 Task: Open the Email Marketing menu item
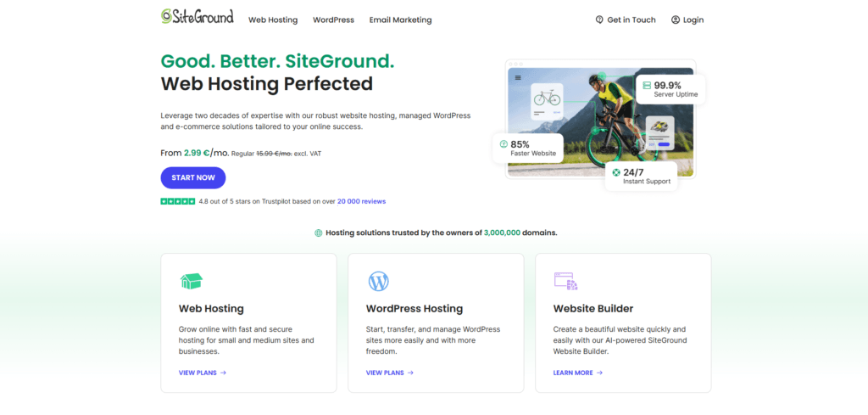[400, 20]
